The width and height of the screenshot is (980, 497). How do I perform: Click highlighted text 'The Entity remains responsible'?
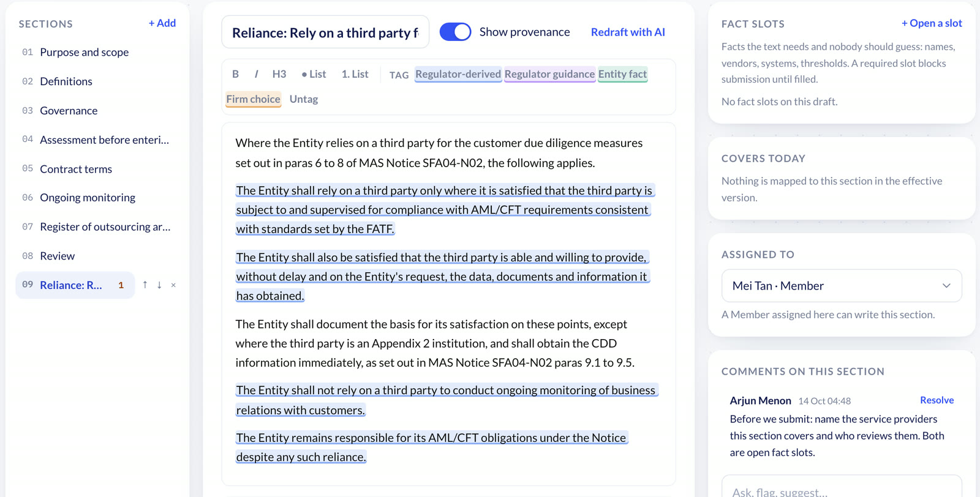coord(432,447)
